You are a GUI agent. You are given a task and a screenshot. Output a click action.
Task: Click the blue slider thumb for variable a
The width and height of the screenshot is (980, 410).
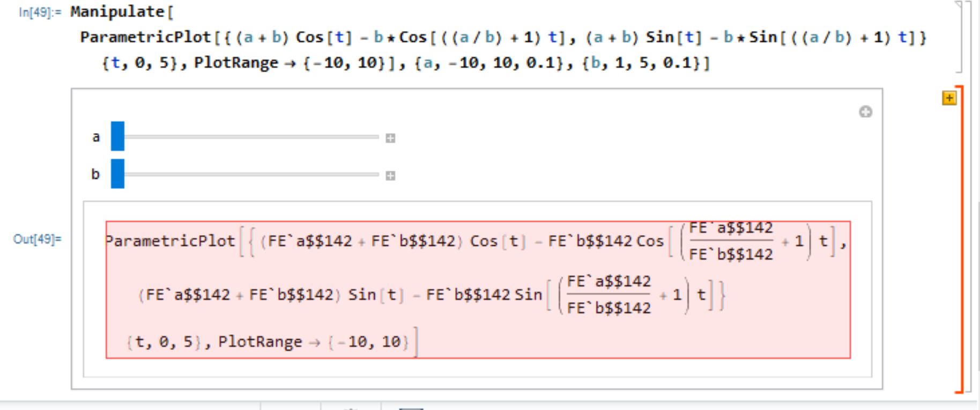(x=117, y=136)
